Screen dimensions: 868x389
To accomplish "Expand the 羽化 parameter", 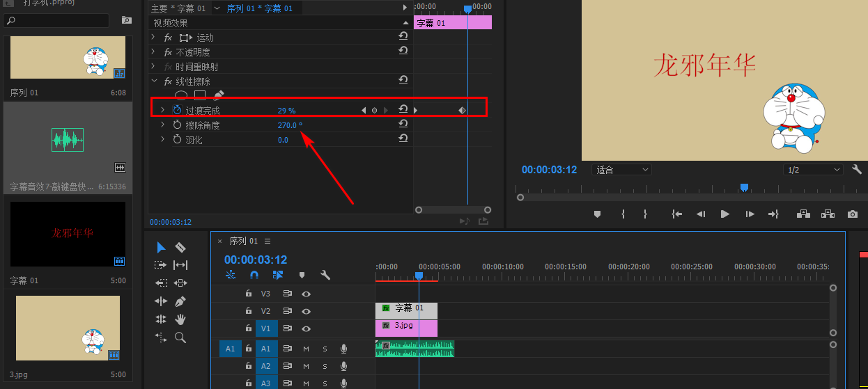I will [163, 139].
